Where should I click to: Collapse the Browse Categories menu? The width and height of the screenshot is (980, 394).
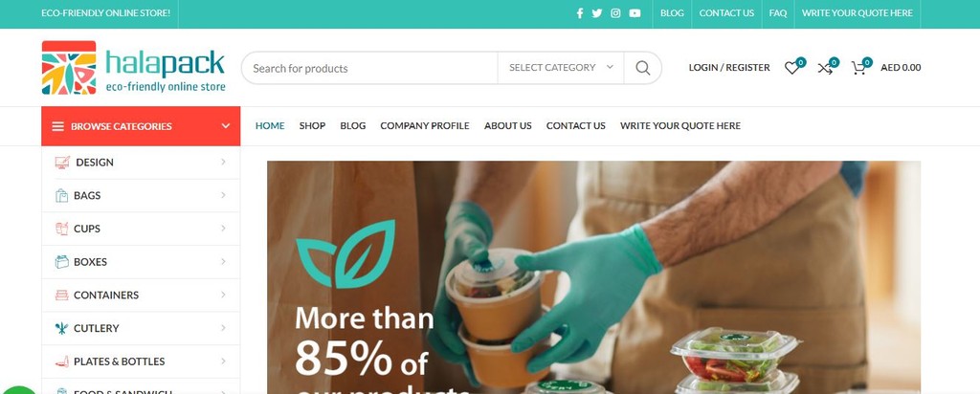141,126
